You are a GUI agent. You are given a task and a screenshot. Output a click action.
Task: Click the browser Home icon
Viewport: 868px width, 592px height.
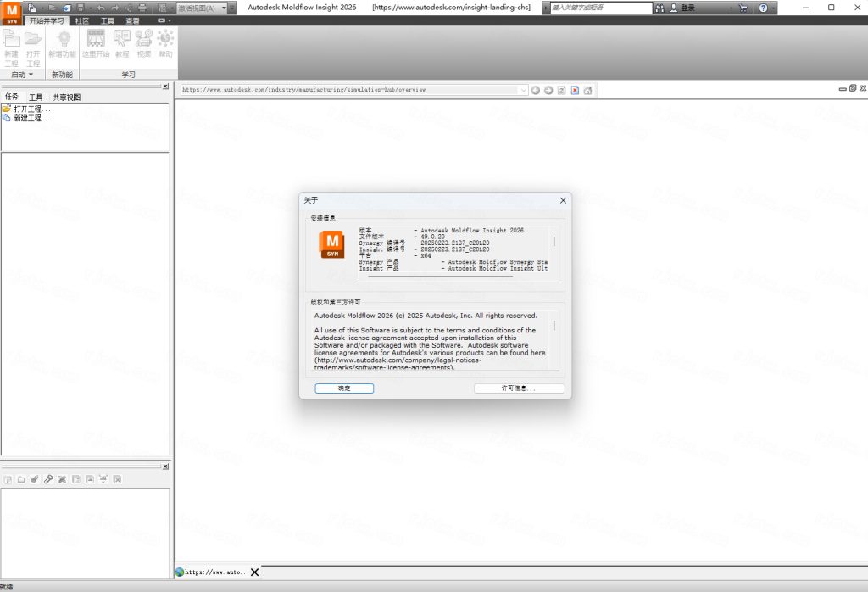coord(587,90)
